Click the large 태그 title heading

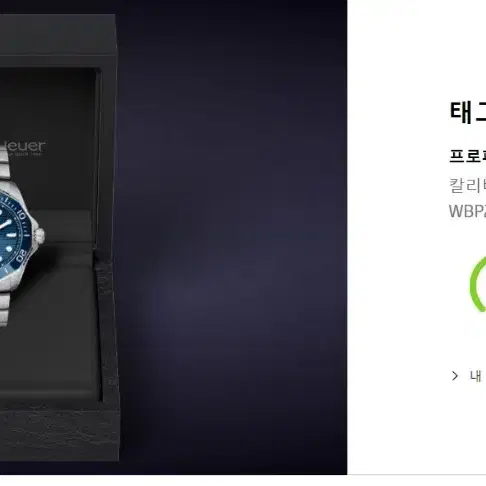click(x=468, y=112)
